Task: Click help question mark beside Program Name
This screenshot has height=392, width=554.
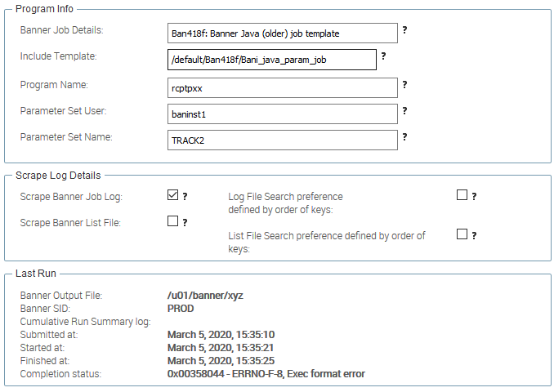Action: 404,84
